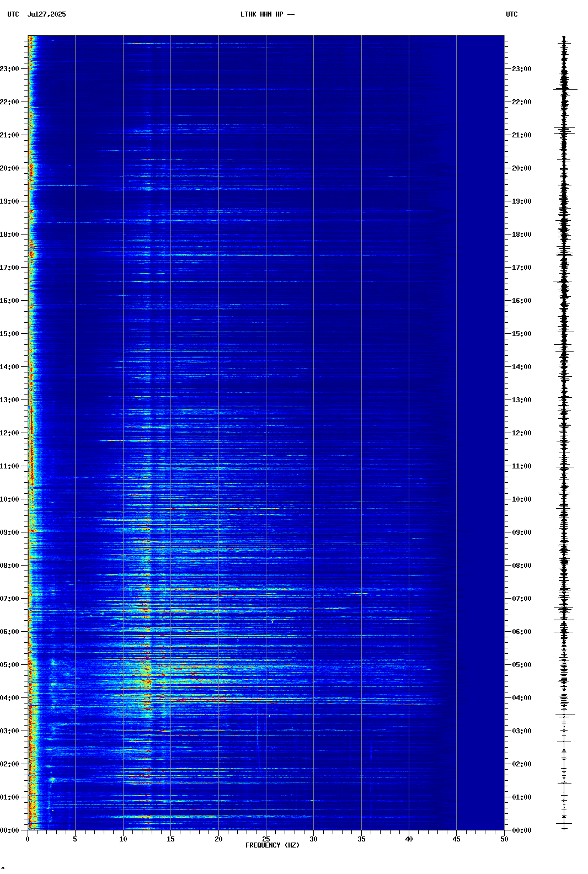588x874 pixels.
Task: Select the right-axis 09:00 time label
Action: (x=522, y=532)
